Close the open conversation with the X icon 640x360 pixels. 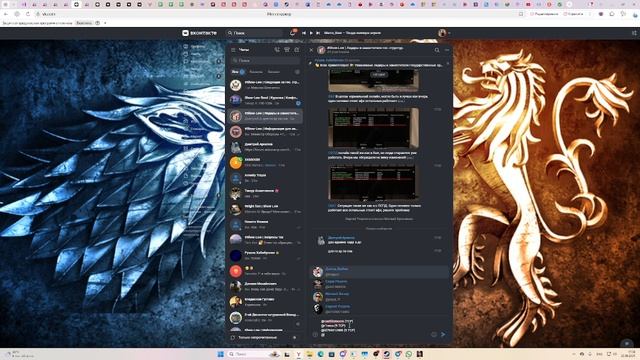(x=311, y=50)
